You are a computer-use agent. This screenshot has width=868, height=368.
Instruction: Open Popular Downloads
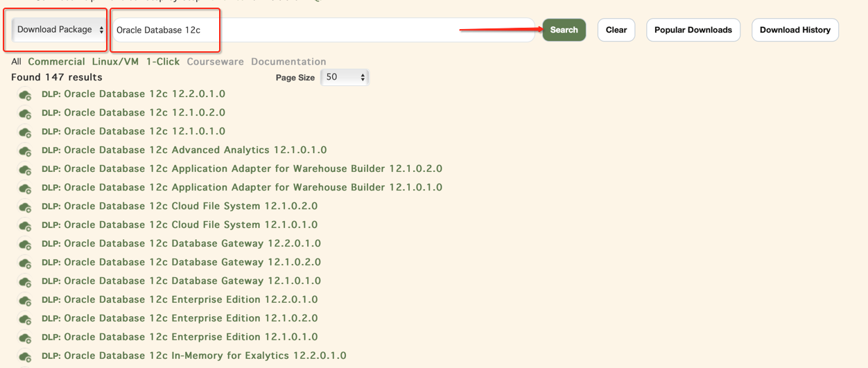pos(693,30)
